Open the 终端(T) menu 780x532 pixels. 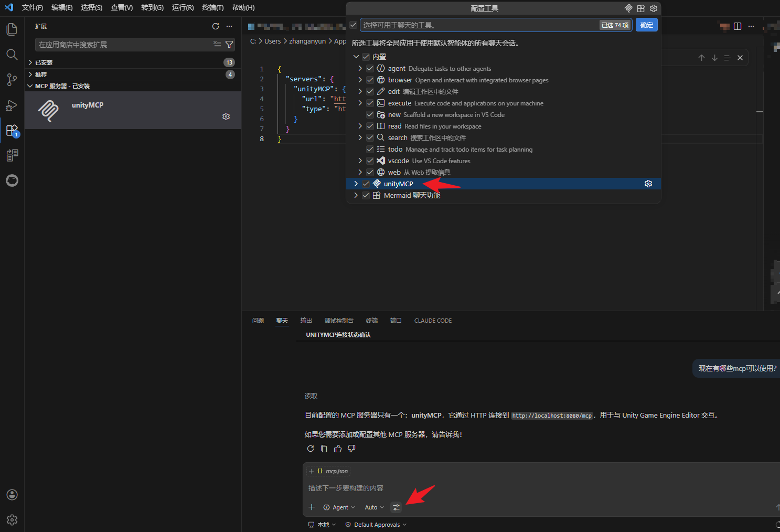click(x=213, y=8)
